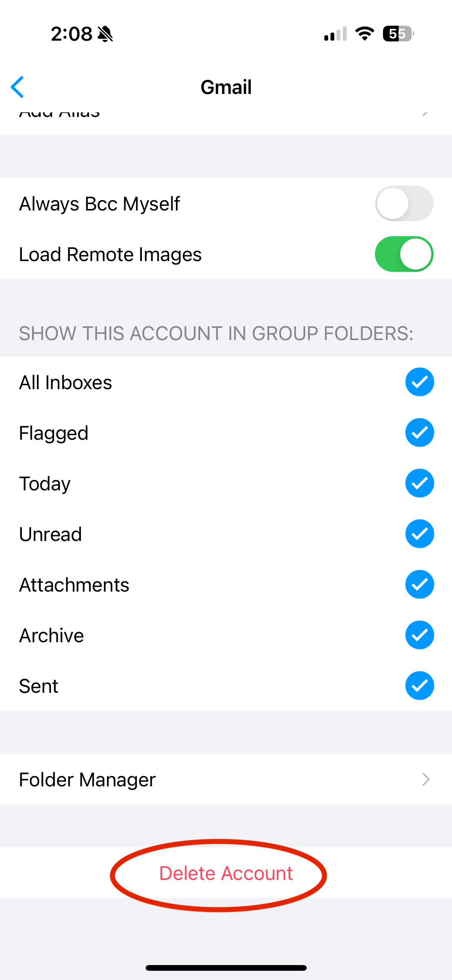Screen dimensions: 452x980
Task: Tap the Folder Manager disclosure chevron
Action: pyautogui.click(x=426, y=779)
